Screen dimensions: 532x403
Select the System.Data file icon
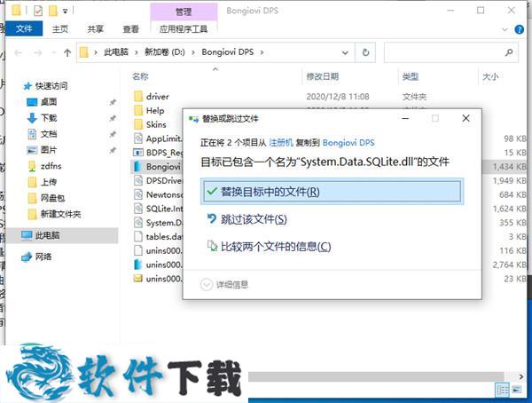coord(138,222)
